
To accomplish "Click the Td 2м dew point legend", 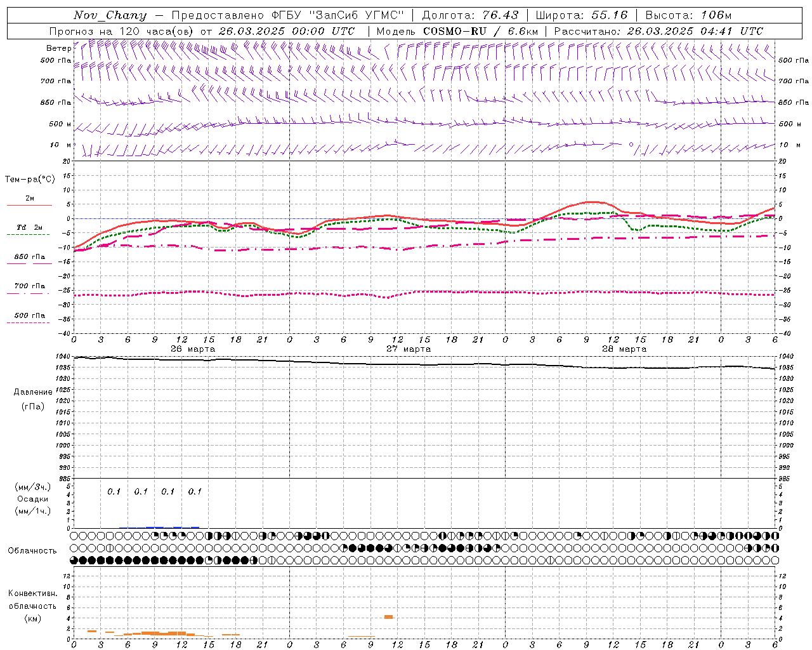I will pyautogui.click(x=29, y=227).
